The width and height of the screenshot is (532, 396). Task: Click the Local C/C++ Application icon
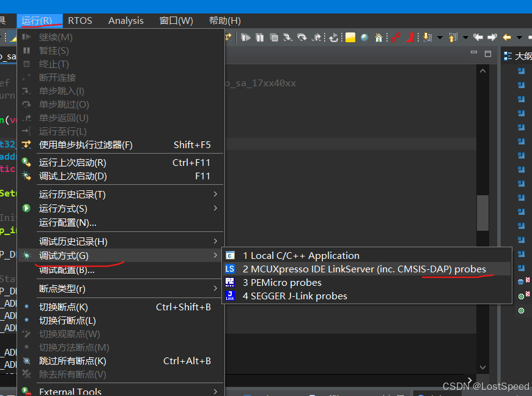click(x=230, y=255)
